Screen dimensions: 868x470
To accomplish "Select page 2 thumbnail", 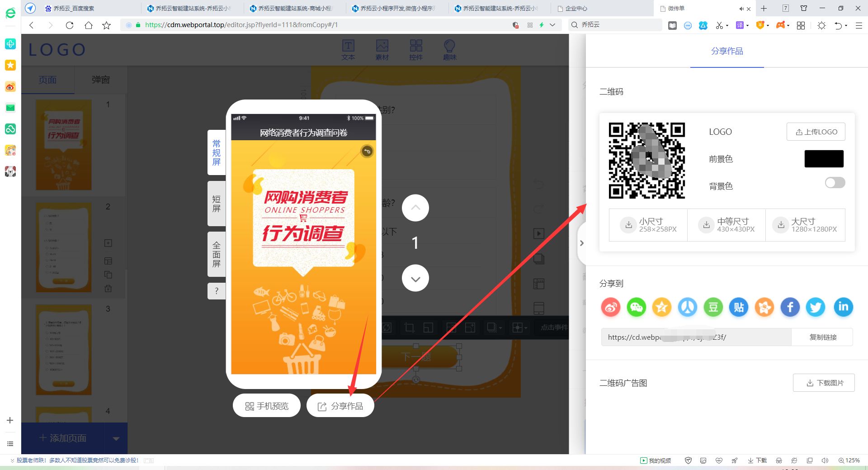I will (64, 247).
